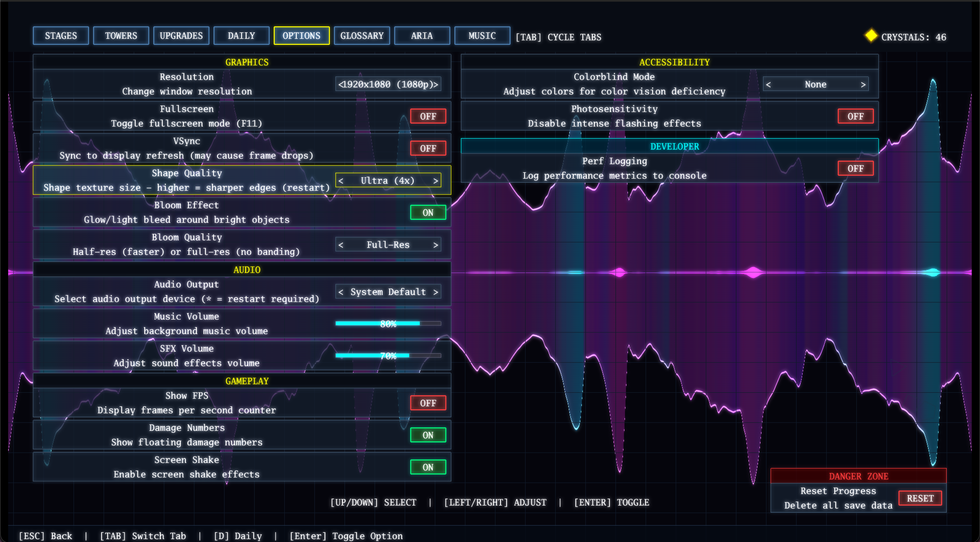Click left arrow on Shape Quality selector

[x=341, y=181]
